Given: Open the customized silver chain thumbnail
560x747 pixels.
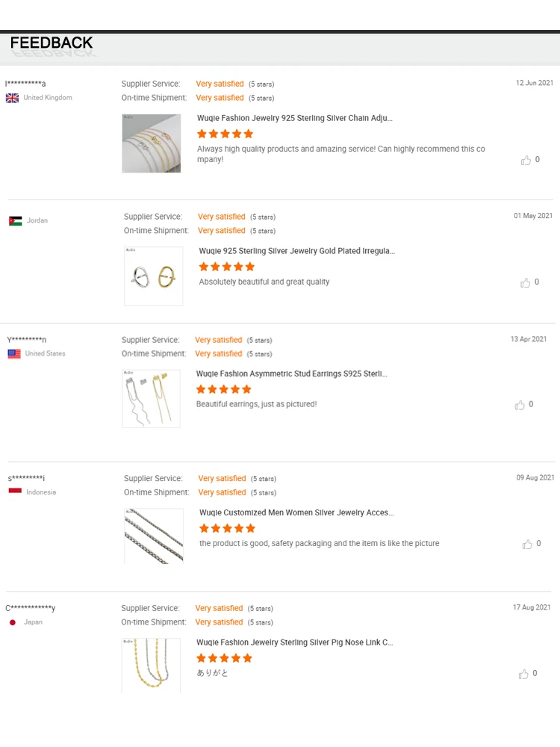Looking at the screenshot, I should tap(154, 536).
